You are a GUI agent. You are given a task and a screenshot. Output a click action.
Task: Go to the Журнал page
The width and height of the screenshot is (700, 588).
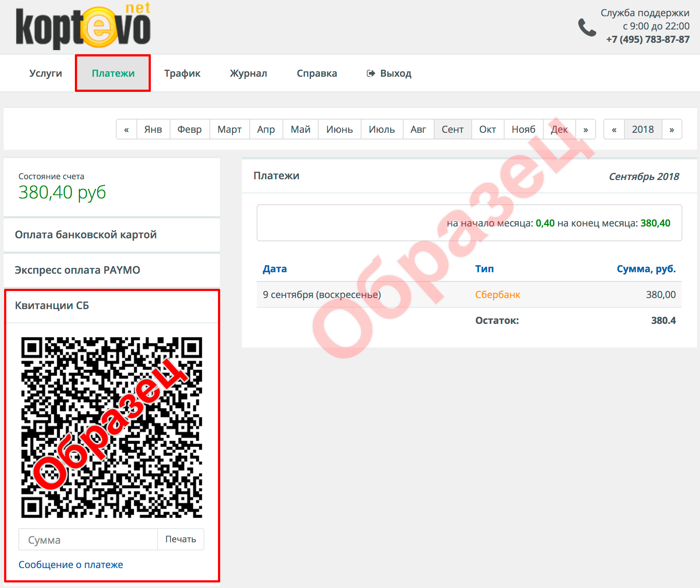248,73
